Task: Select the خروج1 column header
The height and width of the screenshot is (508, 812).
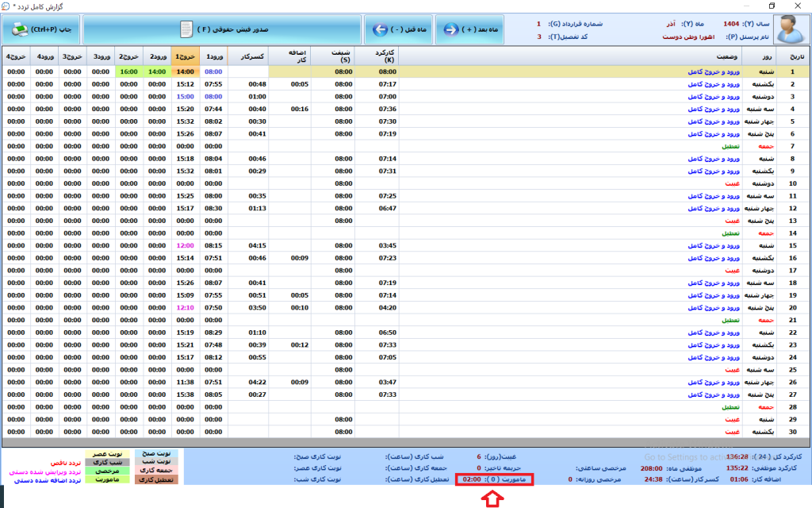Action: 185,57
